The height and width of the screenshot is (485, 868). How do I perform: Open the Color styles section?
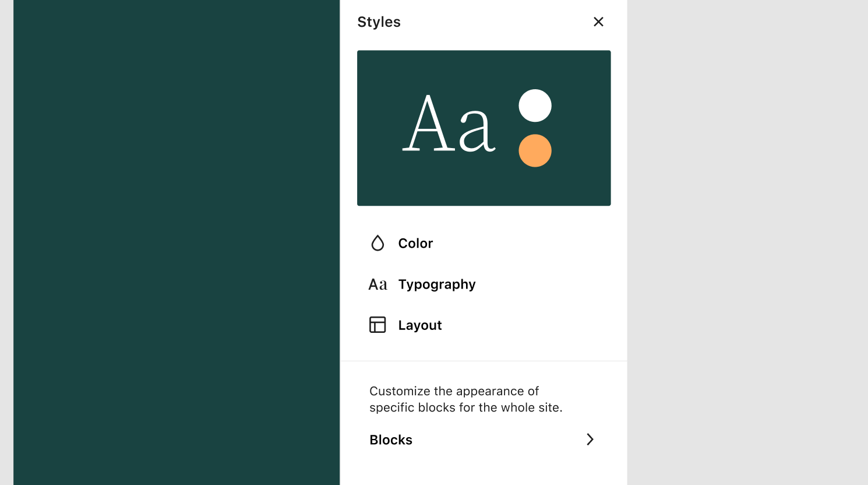point(484,243)
